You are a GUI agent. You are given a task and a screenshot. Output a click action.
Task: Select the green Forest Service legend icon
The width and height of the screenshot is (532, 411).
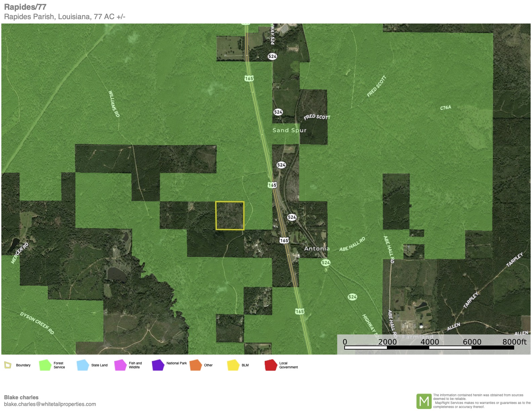point(45,365)
